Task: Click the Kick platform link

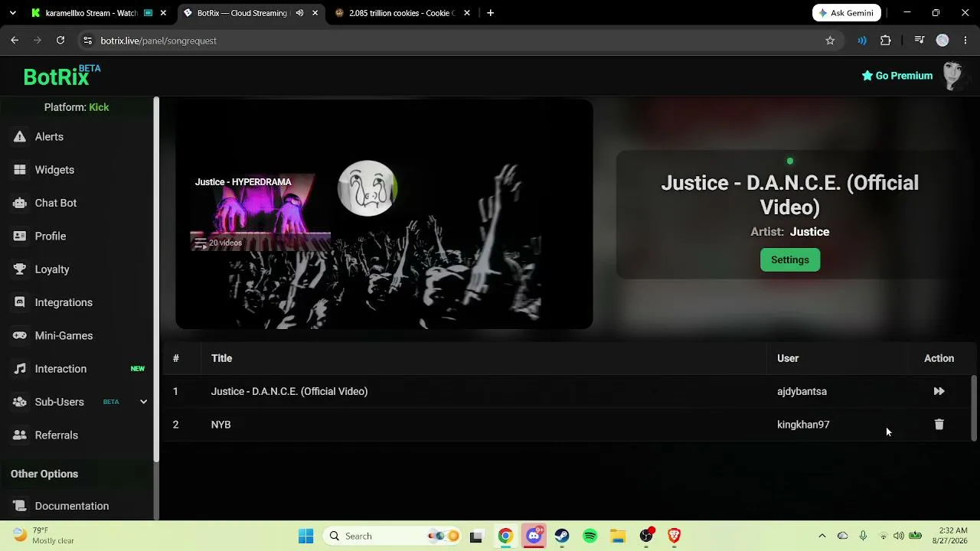Action: pos(99,107)
